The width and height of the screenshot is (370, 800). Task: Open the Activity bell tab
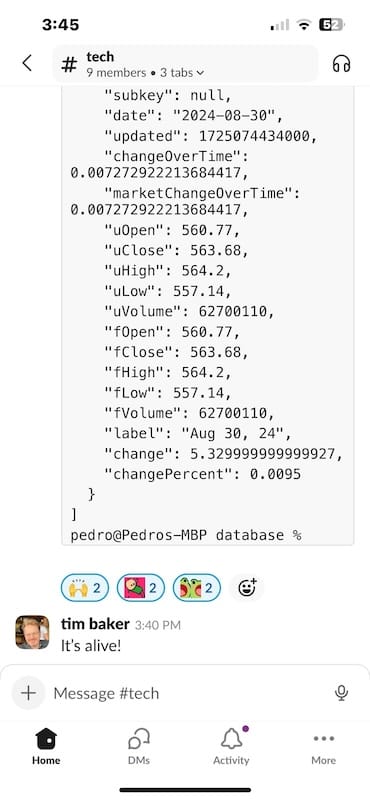tap(231, 746)
